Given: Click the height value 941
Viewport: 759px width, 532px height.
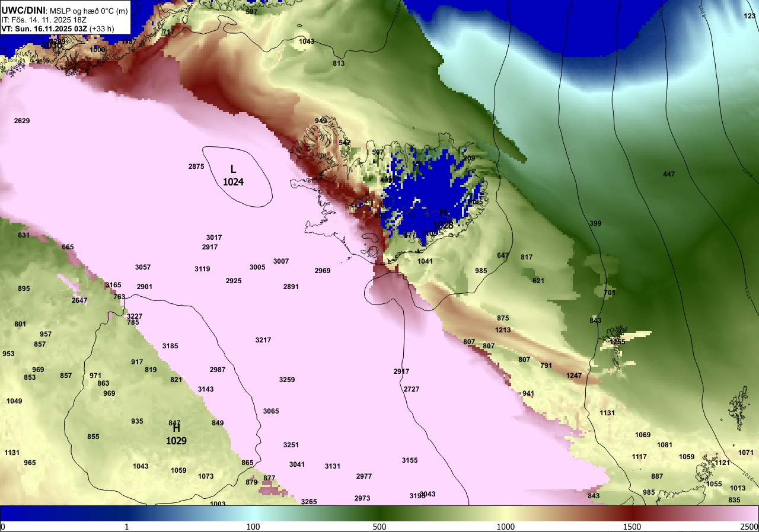Looking at the screenshot, I should tap(528, 393).
